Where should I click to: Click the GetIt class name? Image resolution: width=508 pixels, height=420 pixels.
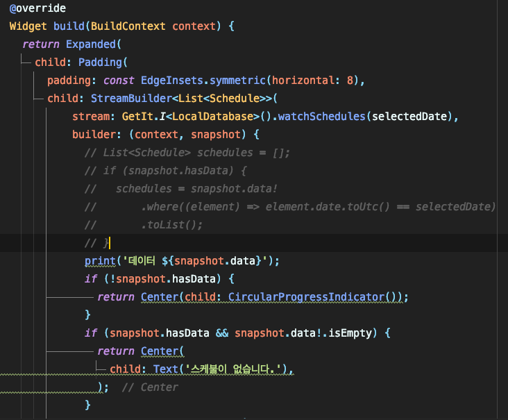137,117
